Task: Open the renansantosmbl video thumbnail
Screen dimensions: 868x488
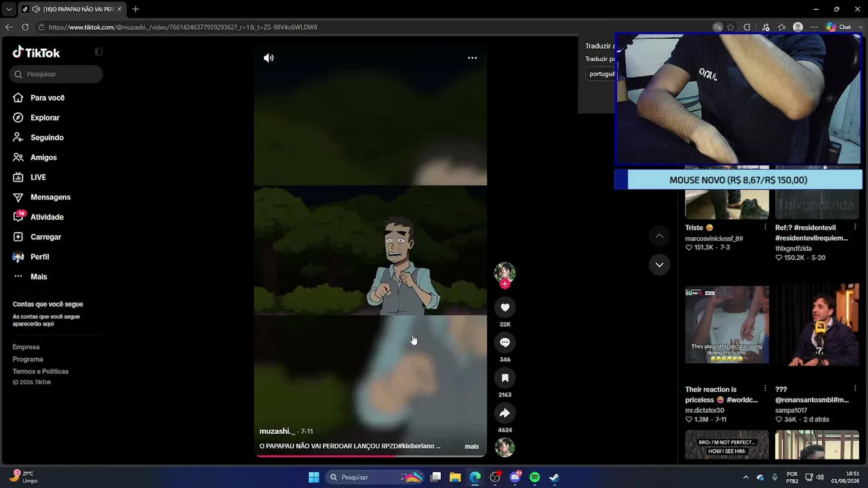Action: coord(817,325)
